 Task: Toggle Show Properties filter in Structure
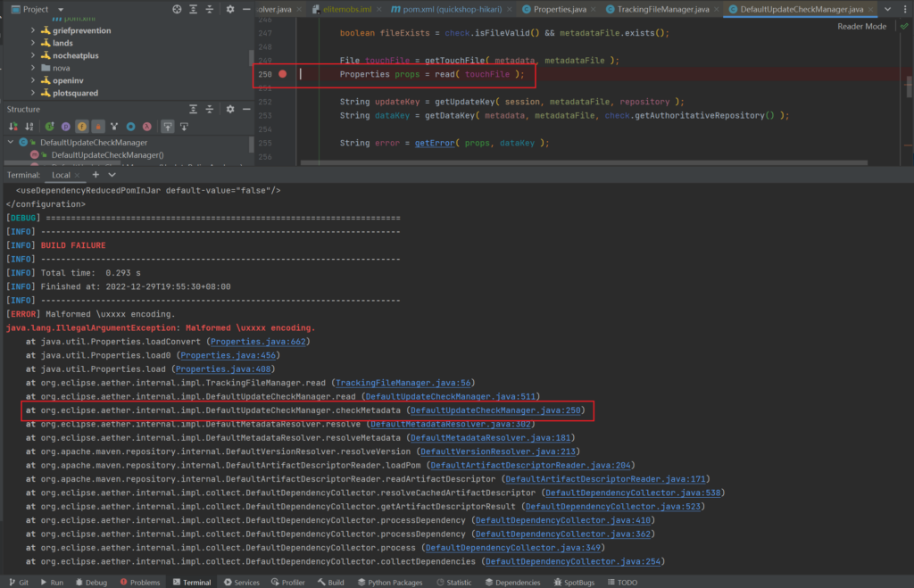64,126
